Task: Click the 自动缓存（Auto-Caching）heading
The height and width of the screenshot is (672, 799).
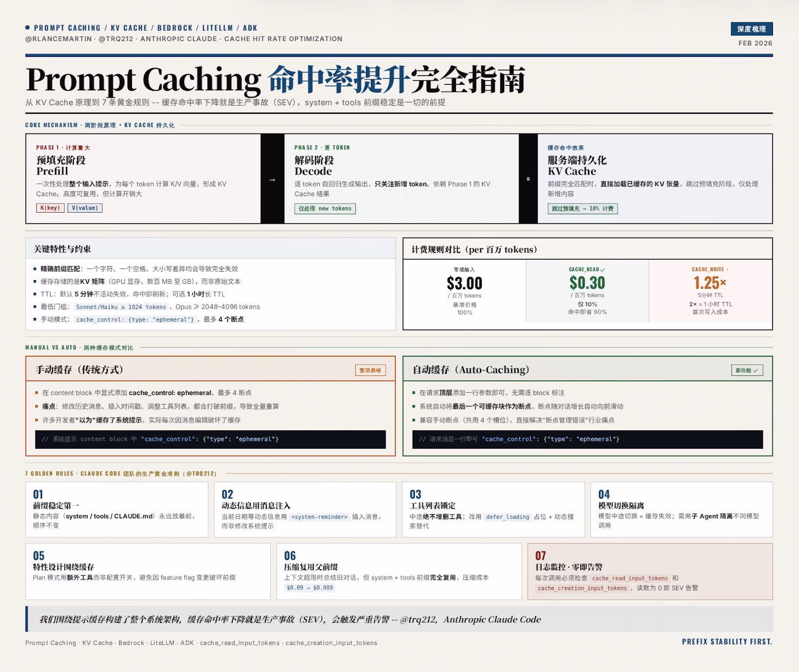Action: click(471, 369)
